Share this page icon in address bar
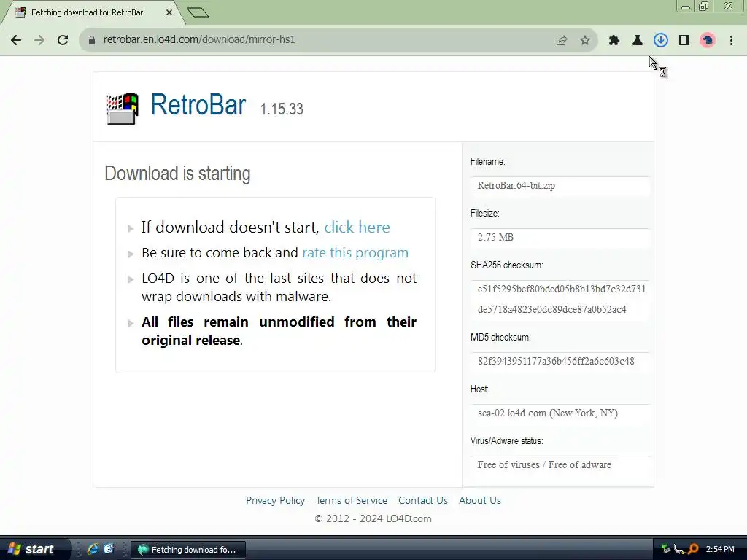 562,41
